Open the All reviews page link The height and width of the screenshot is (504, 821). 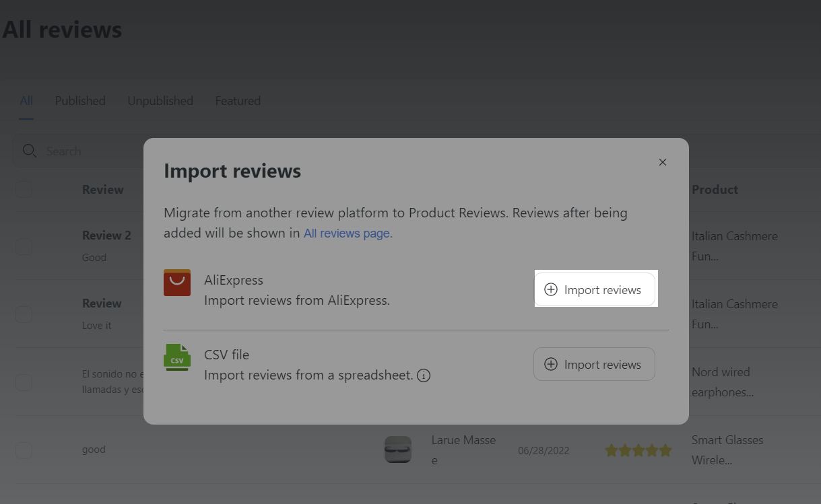[348, 233]
